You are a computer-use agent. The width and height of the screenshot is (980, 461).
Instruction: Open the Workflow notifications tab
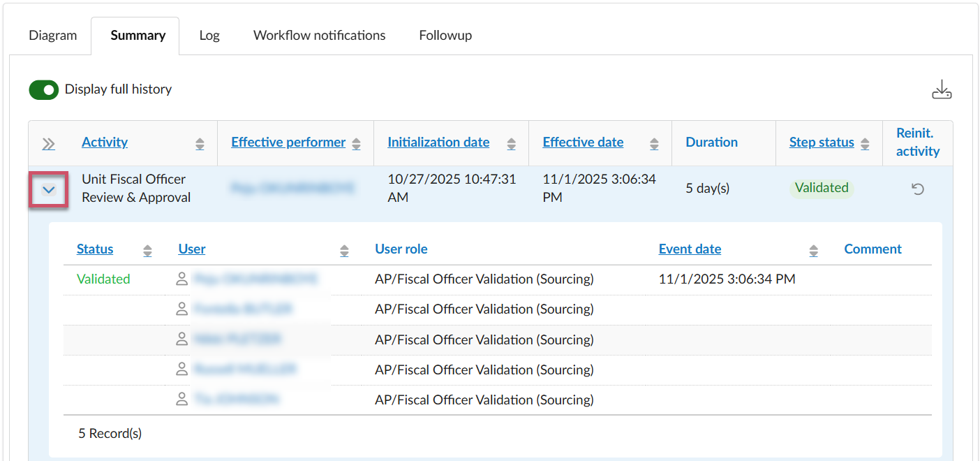tap(319, 35)
